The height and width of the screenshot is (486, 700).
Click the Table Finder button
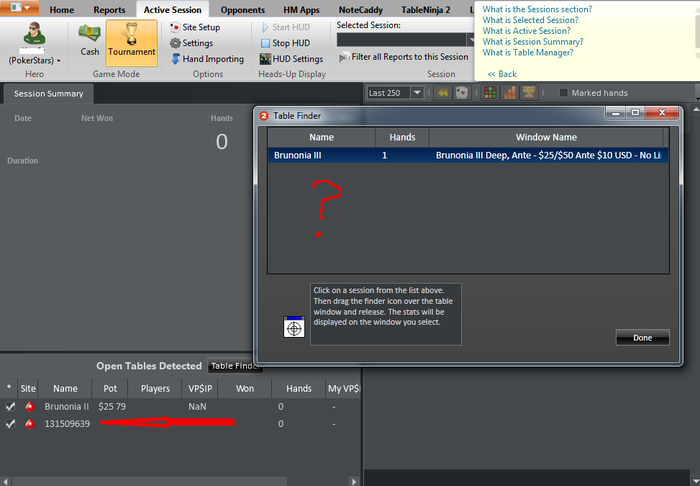[233, 366]
